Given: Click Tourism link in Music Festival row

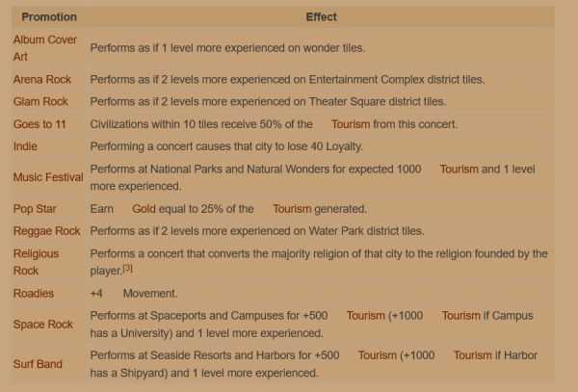Looking at the screenshot, I should pyautogui.click(x=459, y=169).
